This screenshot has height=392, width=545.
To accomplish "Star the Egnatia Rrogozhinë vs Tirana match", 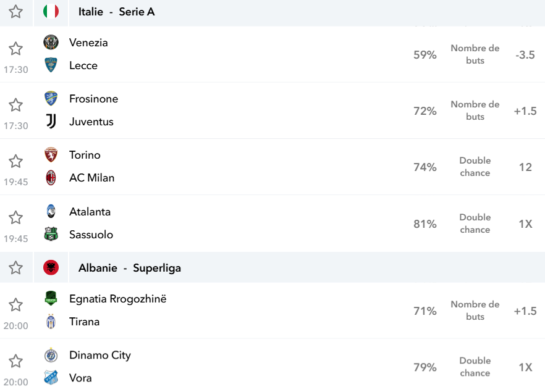I will click(x=15, y=305).
